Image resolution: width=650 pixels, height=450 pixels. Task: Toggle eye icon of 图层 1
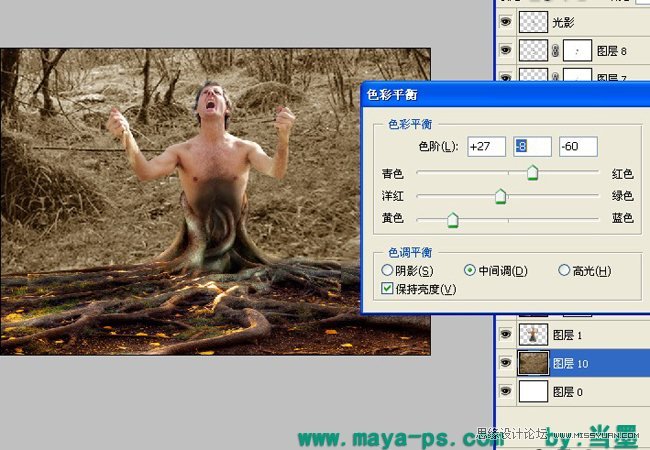click(x=505, y=334)
